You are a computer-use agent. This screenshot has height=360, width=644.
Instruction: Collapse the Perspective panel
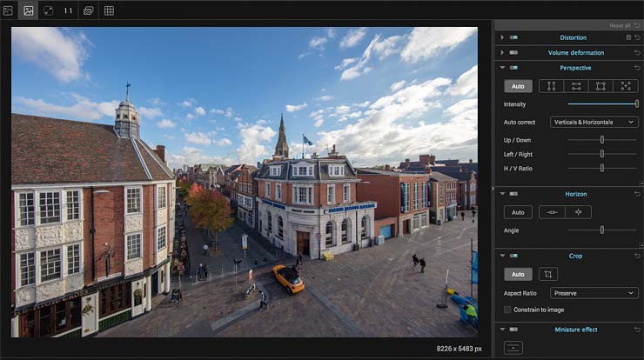coord(502,67)
